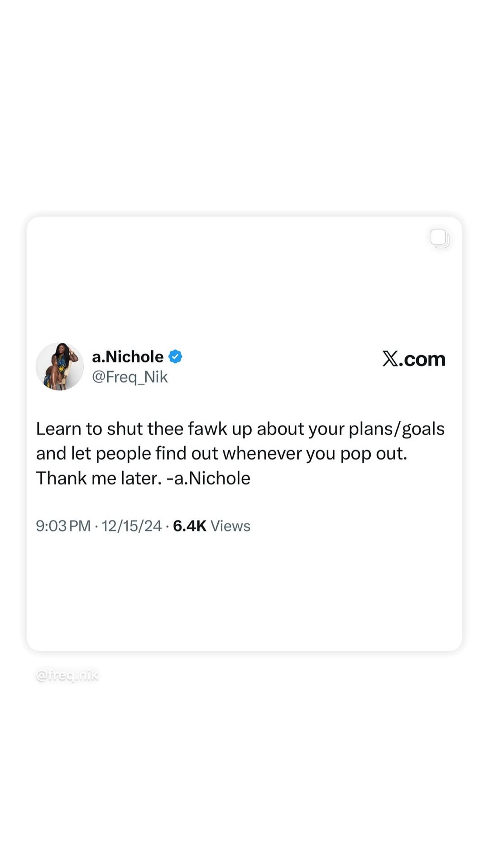
Task: Click the a.Nichole display name
Action: [x=128, y=356]
